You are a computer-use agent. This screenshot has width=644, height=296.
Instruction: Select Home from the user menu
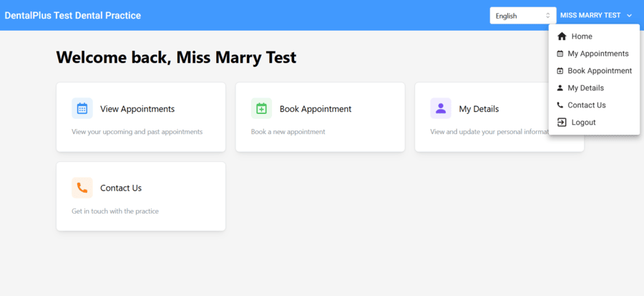coord(581,37)
